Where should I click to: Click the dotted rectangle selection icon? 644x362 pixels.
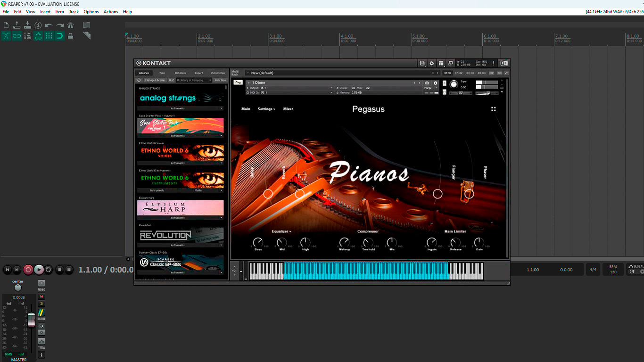87,25
